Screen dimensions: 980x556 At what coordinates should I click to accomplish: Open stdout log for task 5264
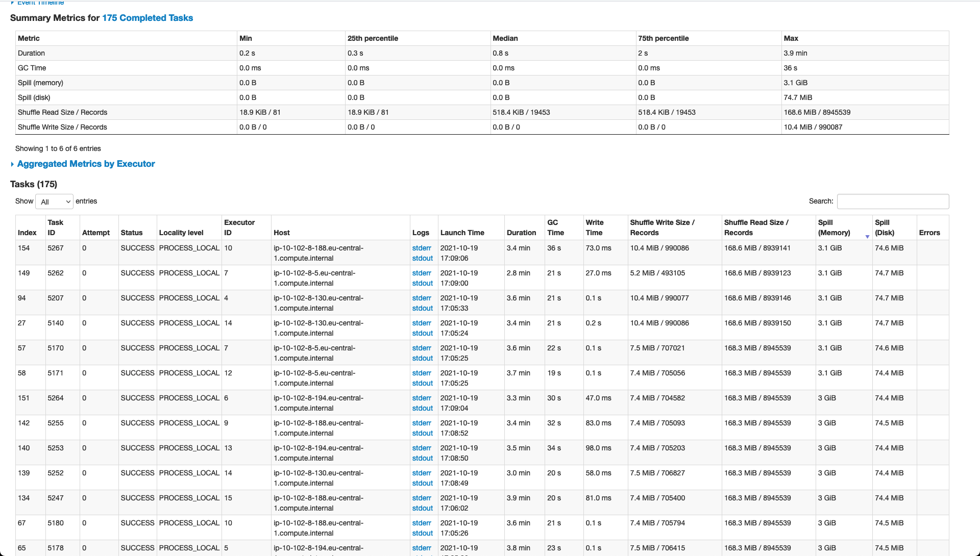tap(422, 408)
